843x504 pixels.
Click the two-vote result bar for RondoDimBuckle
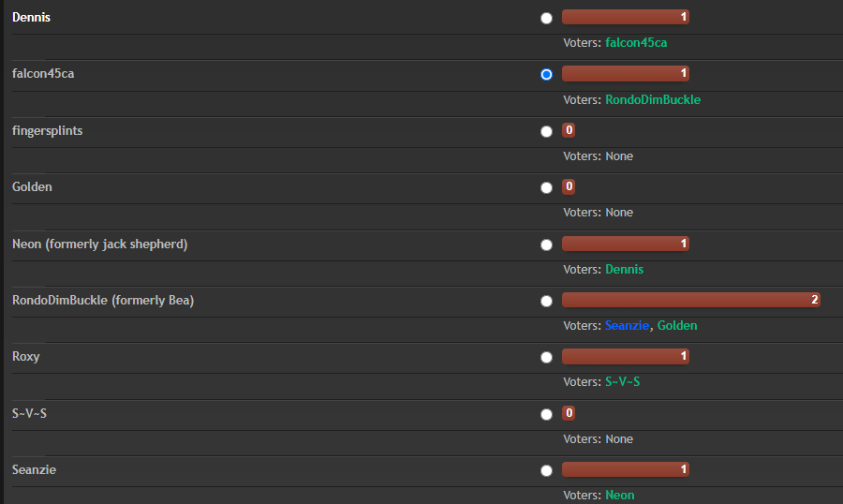(x=691, y=300)
